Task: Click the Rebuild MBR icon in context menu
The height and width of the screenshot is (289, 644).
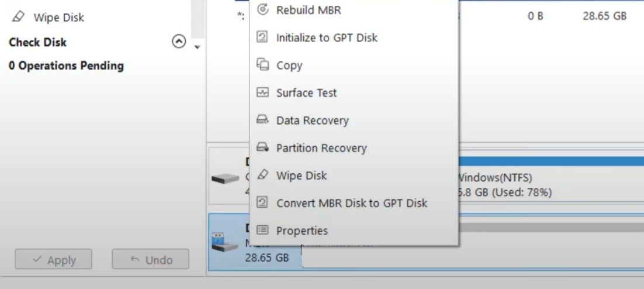Action: (x=263, y=10)
